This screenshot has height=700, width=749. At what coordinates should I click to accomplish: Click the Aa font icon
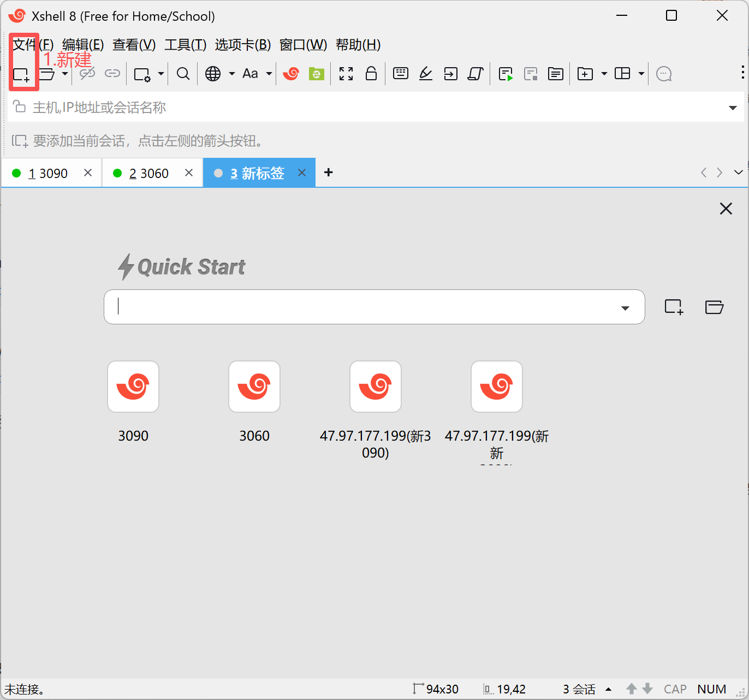pos(250,74)
